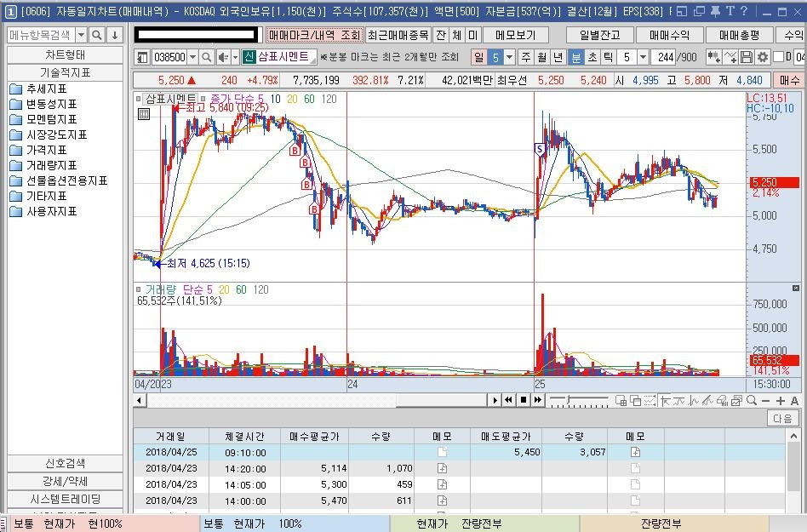
Task: Click the 다음 button above trade table
Action: pyautogui.click(x=782, y=418)
